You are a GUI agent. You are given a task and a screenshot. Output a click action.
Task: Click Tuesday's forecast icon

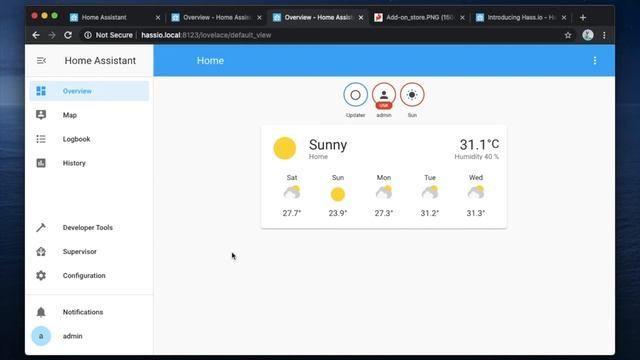pyautogui.click(x=430, y=193)
